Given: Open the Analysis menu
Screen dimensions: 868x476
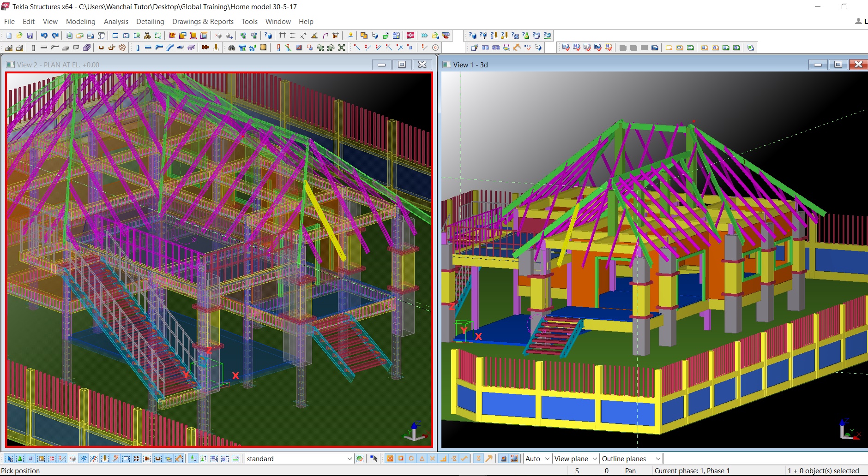Looking at the screenshot, I should pyautogui.click(x=116, y=21).
